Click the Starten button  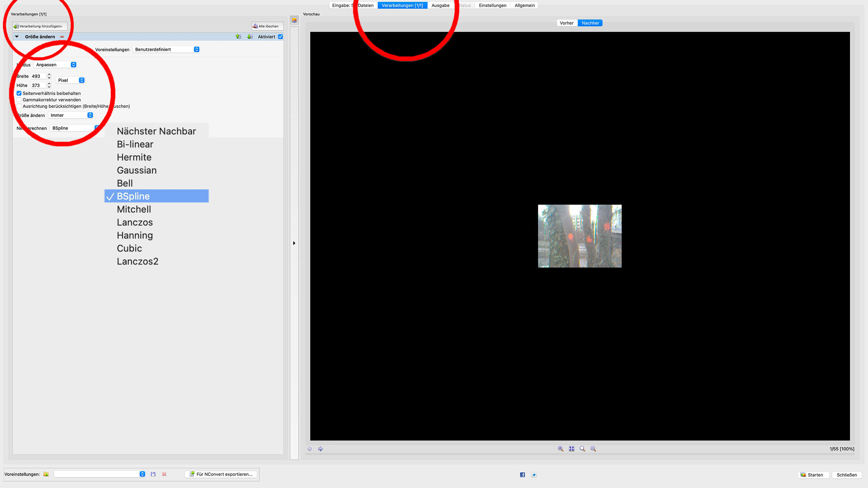coord(812,475)
